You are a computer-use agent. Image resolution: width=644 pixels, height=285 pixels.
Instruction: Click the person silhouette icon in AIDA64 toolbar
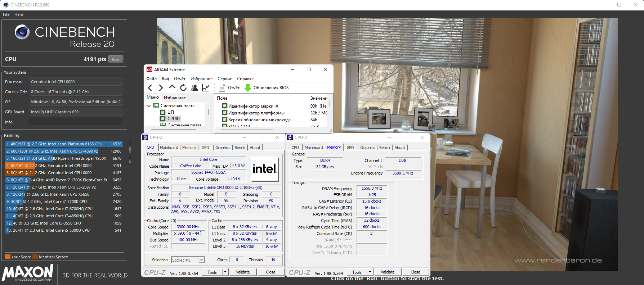(x=194, y=88)
